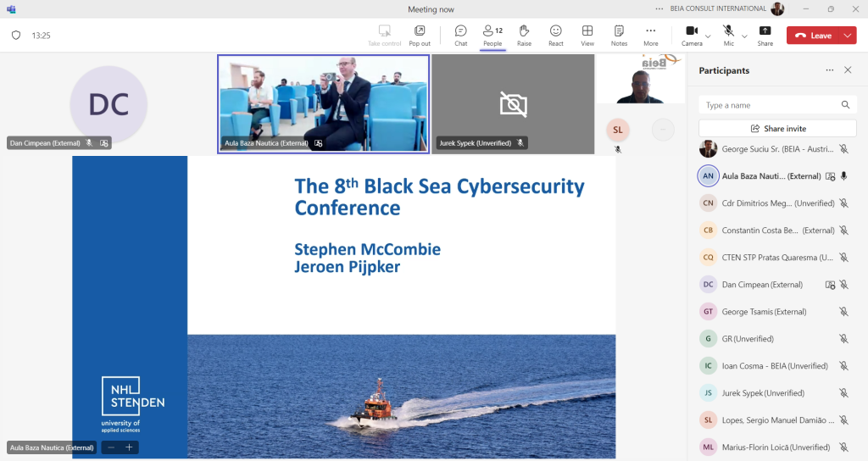Pop out the shared content

[x=420, y=35]
